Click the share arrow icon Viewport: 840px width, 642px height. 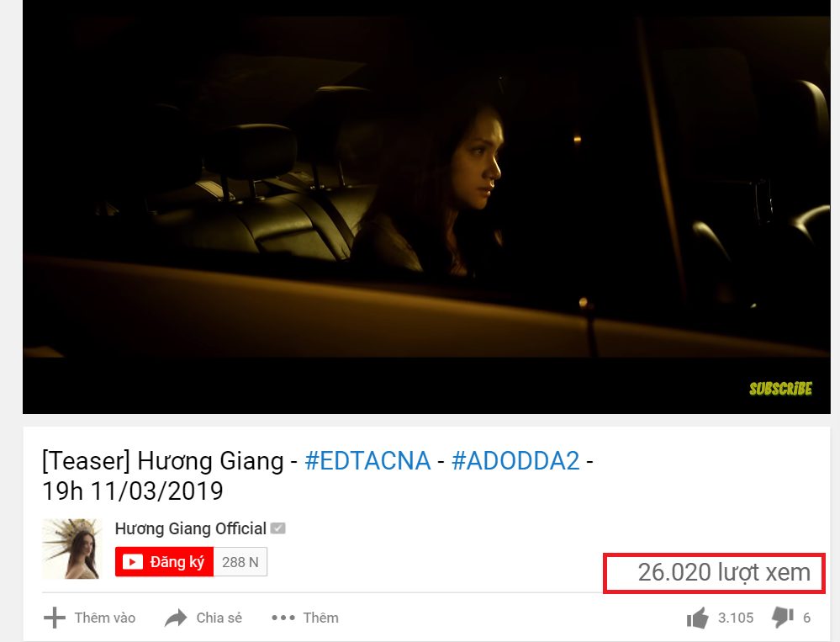tap(176, 618)
